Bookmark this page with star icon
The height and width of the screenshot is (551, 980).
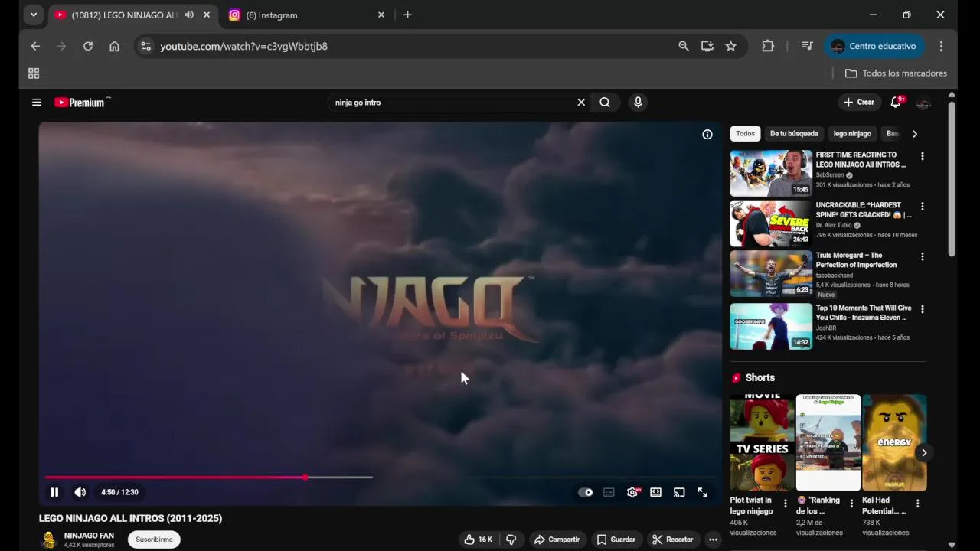coord(731,46)
